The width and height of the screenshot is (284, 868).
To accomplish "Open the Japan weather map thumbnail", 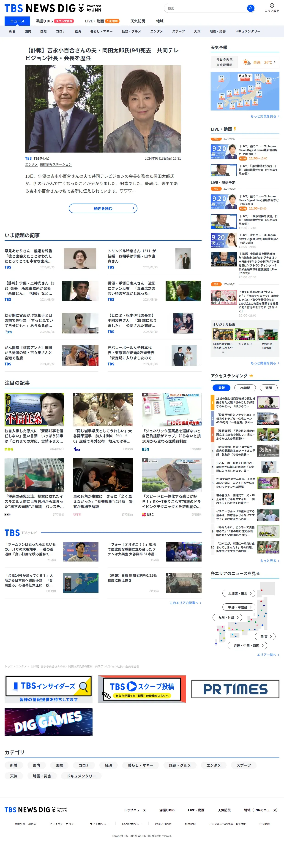I will click(245, 91).
